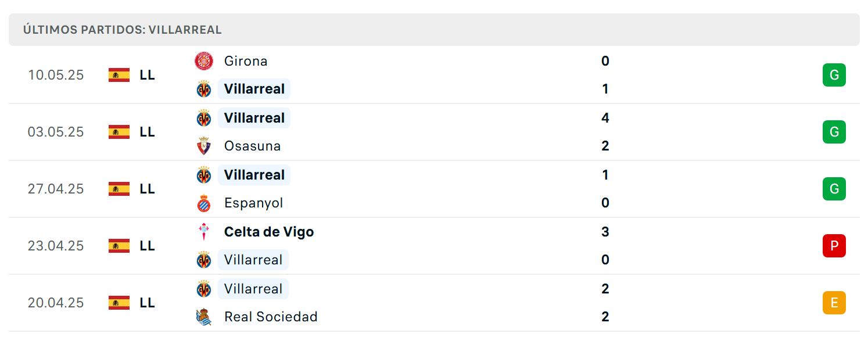Image resolution: width=868 pixels, height=344 pixels.
Task: Open the Real Sociedad team link
Action: (271, 317)
